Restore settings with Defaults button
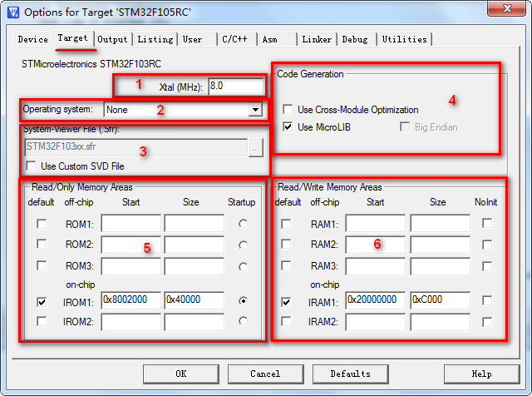This screenshot has height=396, width=532. (x=351, y=374)
